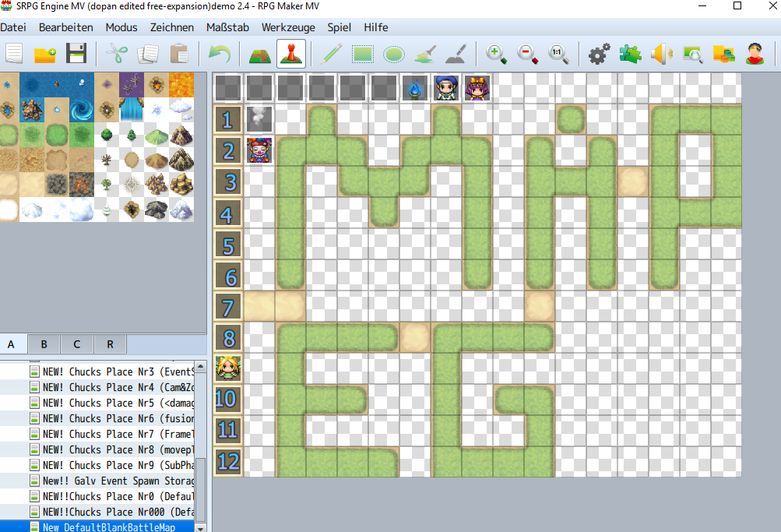Select the number 7 row marker event
Image resolution: width=781 pixels, height=532 pixels.
point(228,306)
